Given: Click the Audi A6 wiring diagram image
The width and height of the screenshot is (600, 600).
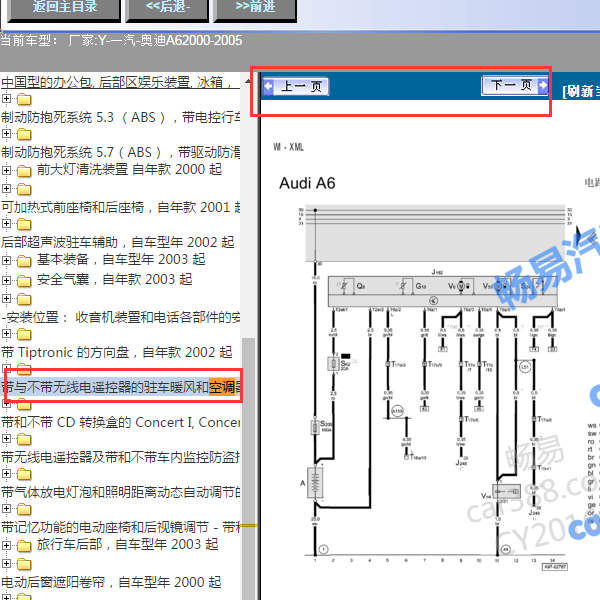Looking at the screenshot, I should point(434,386).
